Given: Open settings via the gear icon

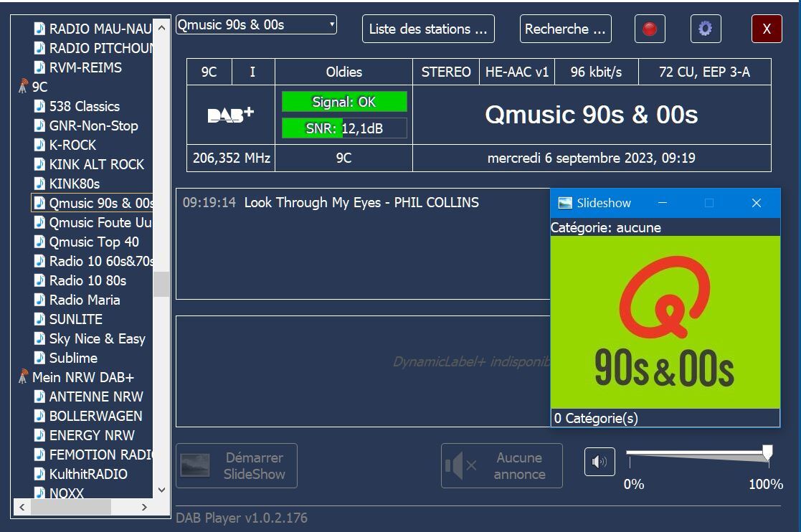Looking at the screenshot, I should tap(705, 29).
